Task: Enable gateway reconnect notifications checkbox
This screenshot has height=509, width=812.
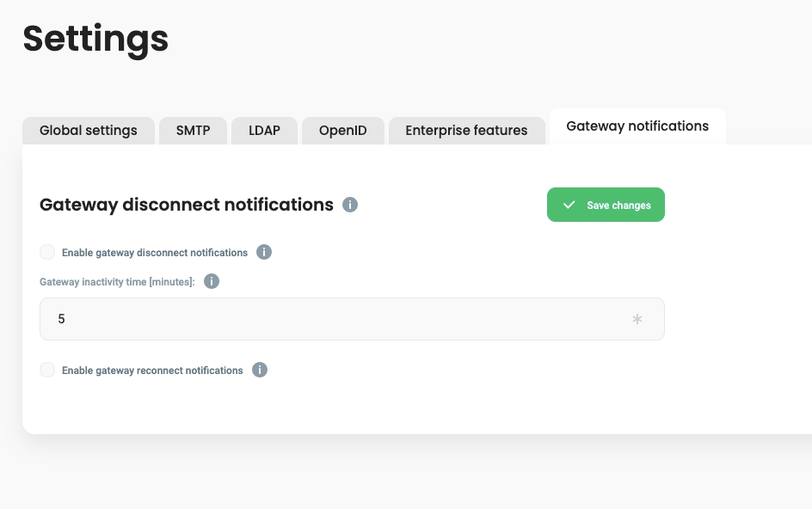Action: pyautogui.click(x=47, y=370)
